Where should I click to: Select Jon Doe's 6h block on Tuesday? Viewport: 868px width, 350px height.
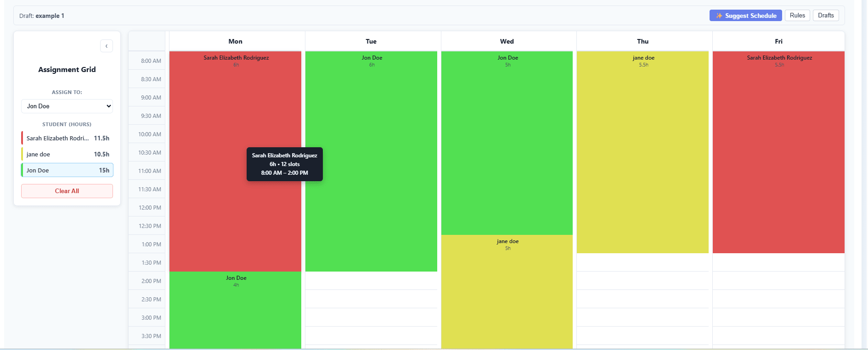click(371, 161)
